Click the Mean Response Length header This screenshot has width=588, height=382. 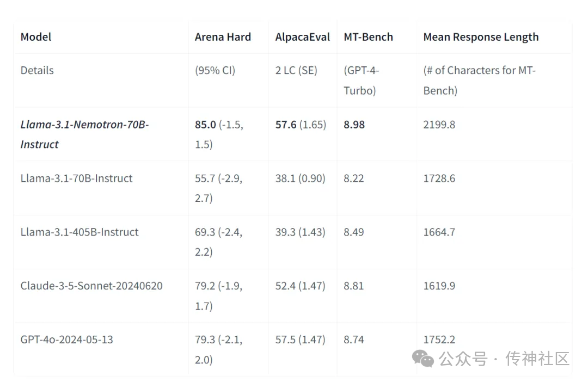pos(481,37)
